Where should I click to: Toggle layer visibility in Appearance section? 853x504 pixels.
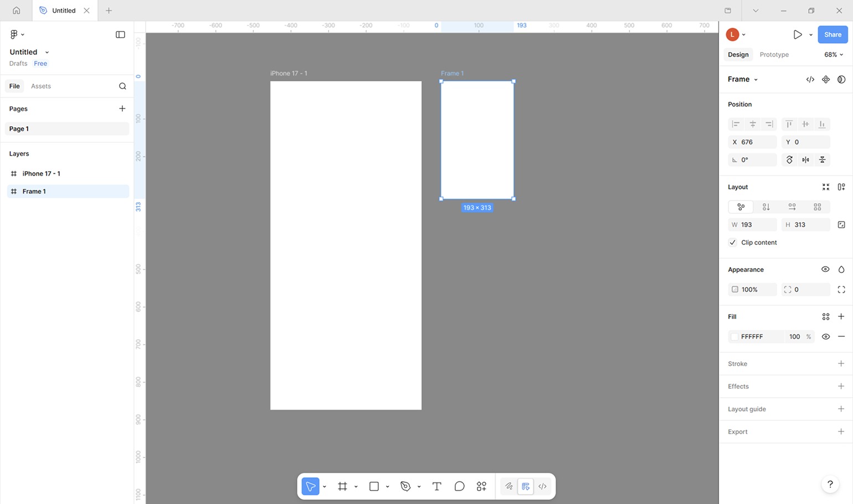click(x=825, y=270)
